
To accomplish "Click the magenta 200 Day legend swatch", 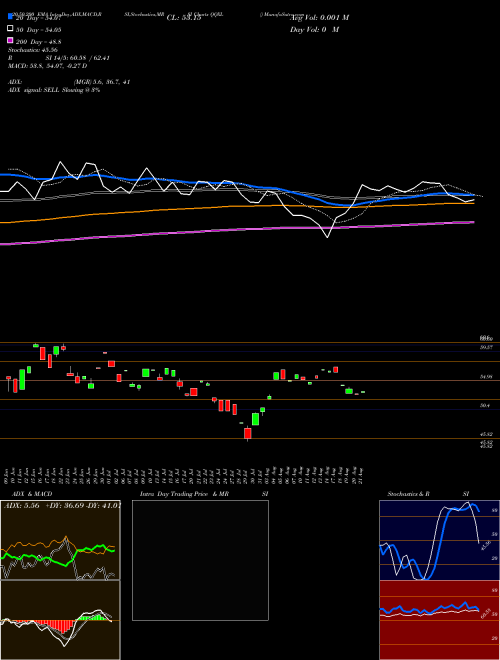I will click(10, 41).
